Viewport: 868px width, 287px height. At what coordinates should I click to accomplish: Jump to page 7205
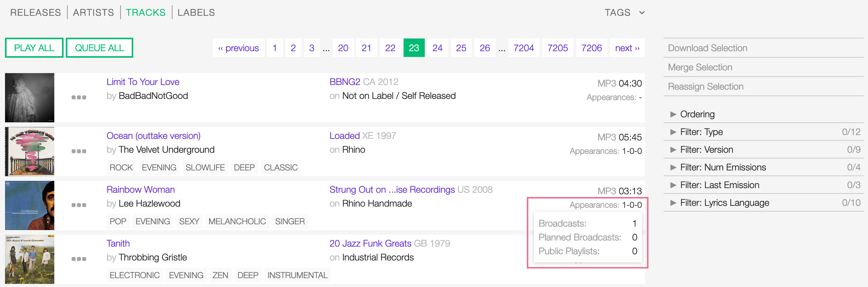point(558,48)
